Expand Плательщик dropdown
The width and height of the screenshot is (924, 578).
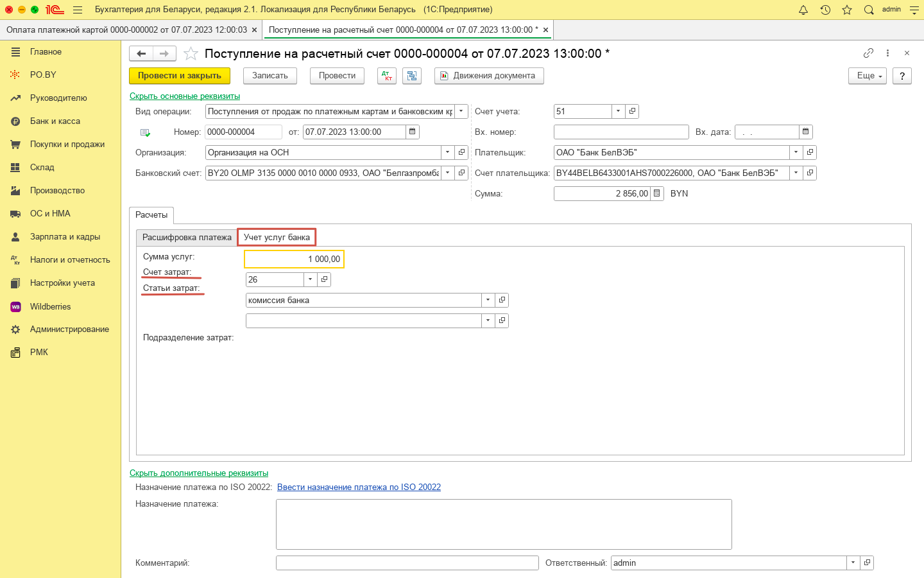796,152
